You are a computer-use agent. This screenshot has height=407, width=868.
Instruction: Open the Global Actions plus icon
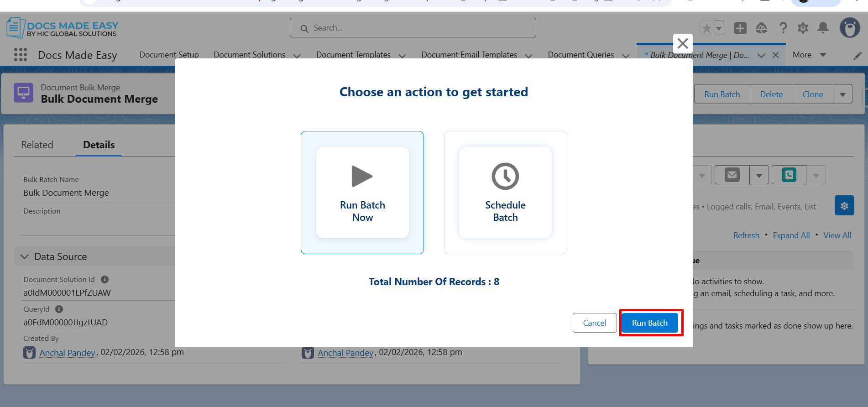(x=740, y=28)
